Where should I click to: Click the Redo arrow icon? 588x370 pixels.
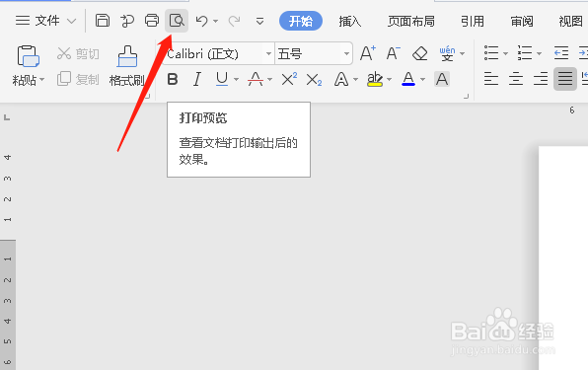pos(235,21)
